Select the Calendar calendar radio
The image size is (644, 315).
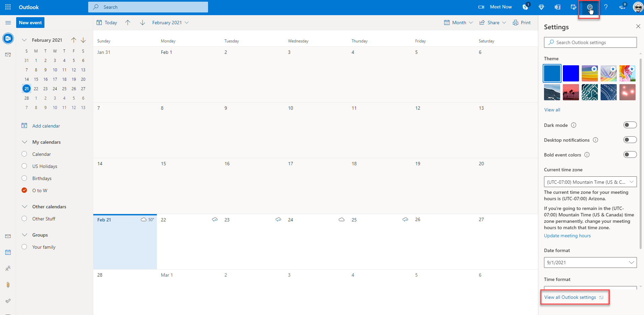[x=24, y=154]
